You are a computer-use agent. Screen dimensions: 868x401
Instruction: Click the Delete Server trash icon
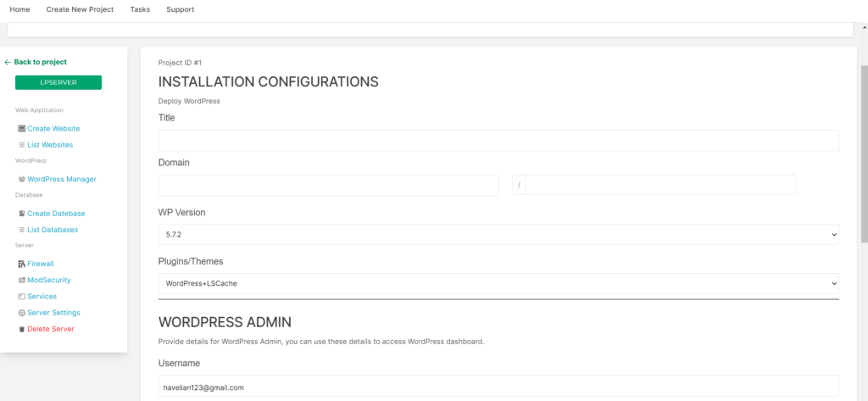[x=21, y=329]
